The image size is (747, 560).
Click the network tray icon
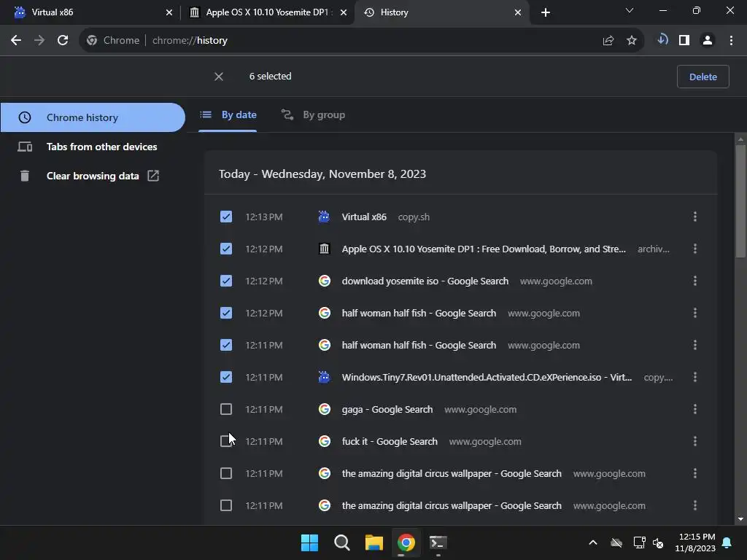(x=638, y=542)
